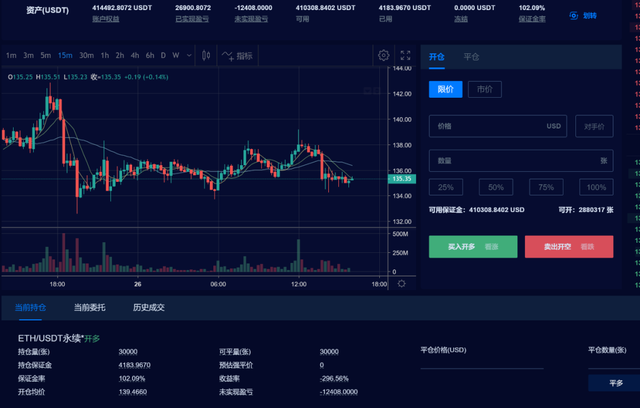Click the 414492.8072 USDT equity value

coord(122,8)
